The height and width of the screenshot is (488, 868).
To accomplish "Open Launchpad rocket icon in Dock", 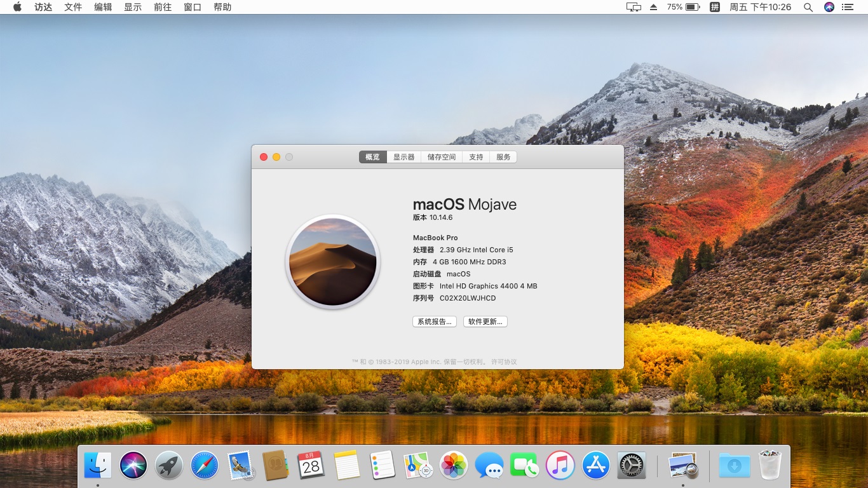I will point(169,466).
